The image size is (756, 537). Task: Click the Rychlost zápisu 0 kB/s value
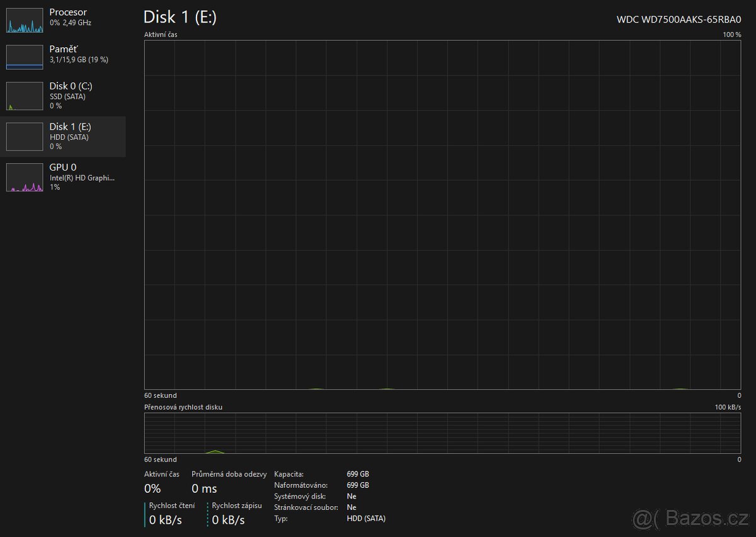pos(228,520)
